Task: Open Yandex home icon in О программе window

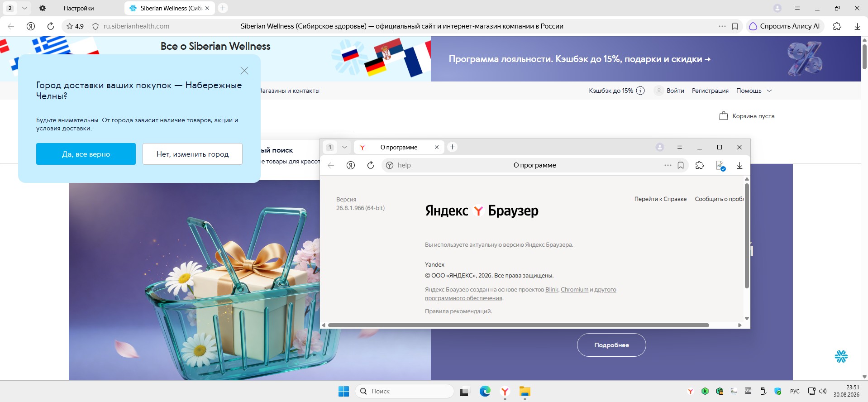Action: click(351, 165)
